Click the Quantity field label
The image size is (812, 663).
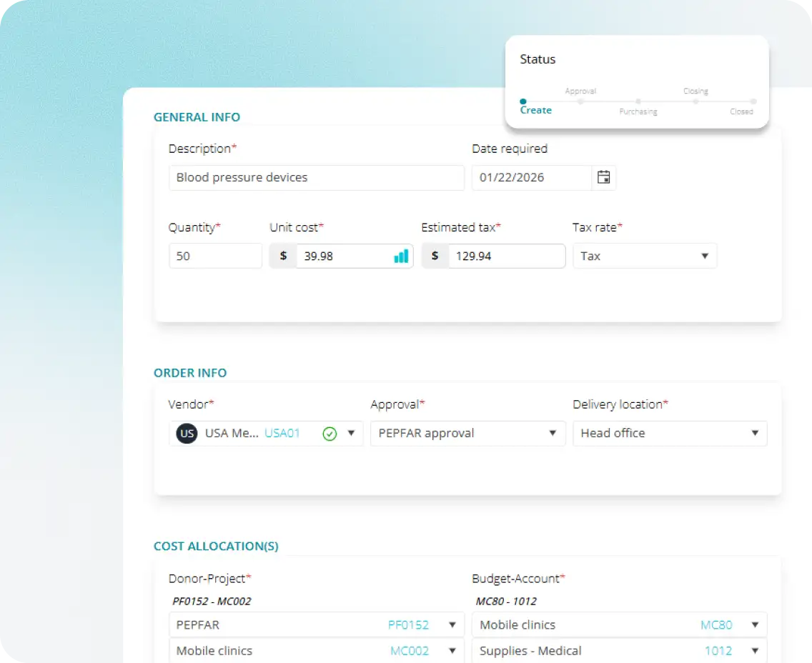tap(194, 228)
